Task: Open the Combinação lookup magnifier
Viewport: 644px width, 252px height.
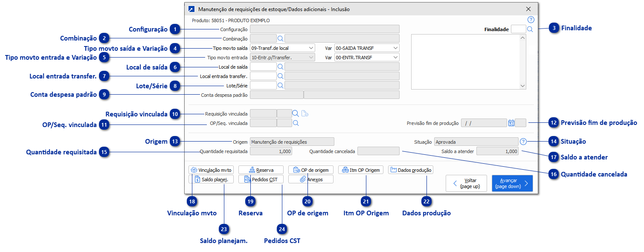Action: click(281, 38)
